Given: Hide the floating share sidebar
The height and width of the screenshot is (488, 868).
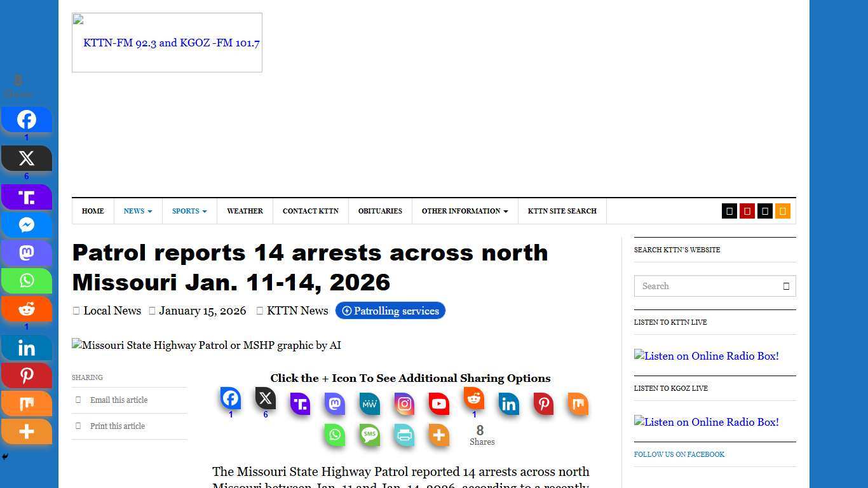Looking at the screenshot, I should point(5,456).
